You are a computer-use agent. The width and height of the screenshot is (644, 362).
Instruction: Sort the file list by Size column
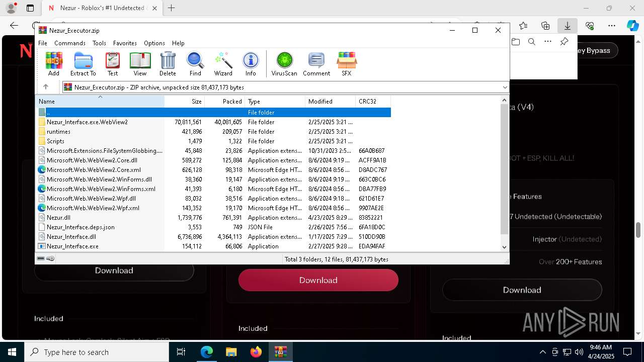184,101
